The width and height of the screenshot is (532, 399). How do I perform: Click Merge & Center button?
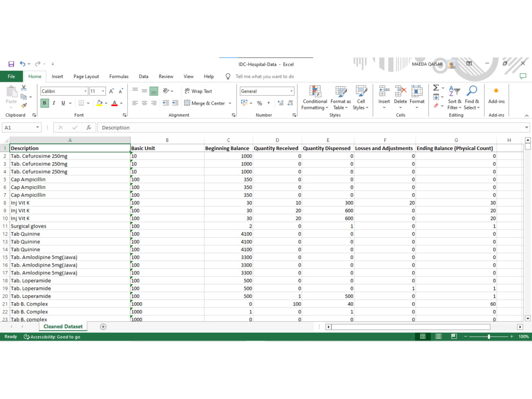point(205,103)
